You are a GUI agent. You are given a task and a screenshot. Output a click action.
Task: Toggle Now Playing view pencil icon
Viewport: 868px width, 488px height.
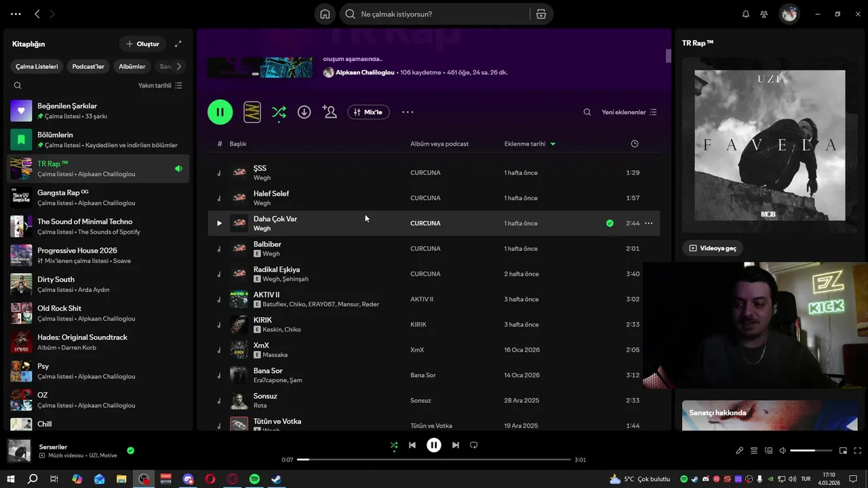[740, 451]
